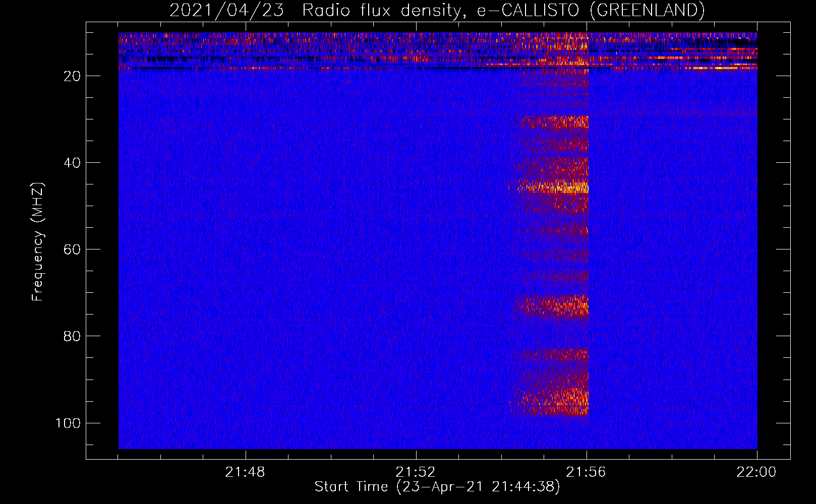This screenshot has width=816, height=504.
Task: Click the 60 MHz frequency tick label
Action: (x=72, y=249)
